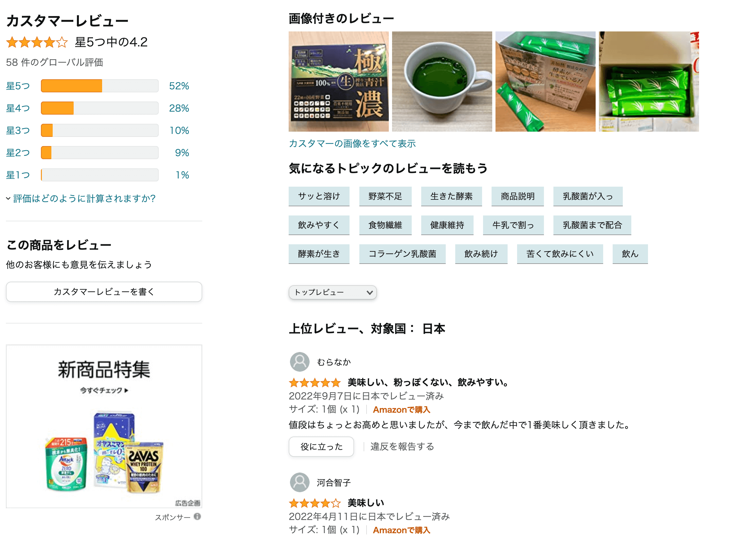Image resolution: width=756 pixels, height=539 pixels.
Task: Click 違反を報告する link
Action: click(x=402, y=446)
